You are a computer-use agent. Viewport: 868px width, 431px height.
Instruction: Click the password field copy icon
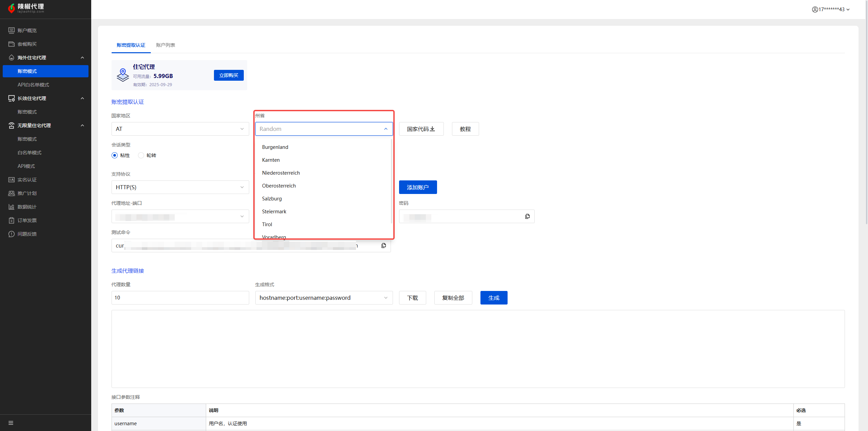[527, 216]
